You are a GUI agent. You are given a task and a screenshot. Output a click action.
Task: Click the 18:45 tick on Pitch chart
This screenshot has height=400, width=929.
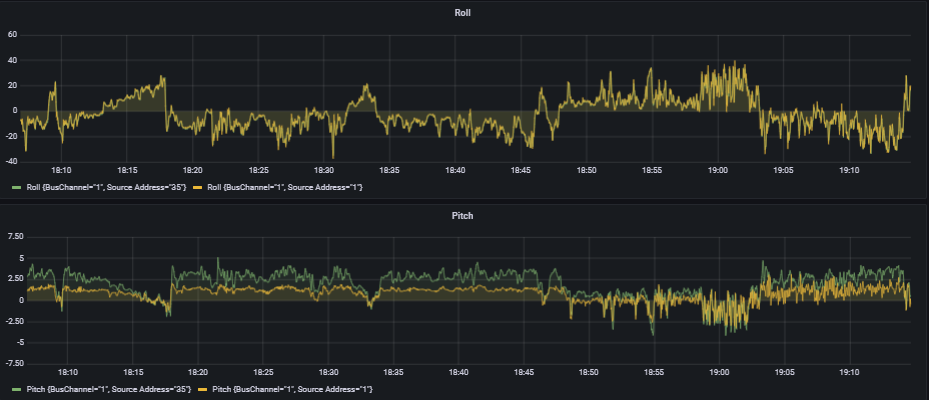point(524,373)
